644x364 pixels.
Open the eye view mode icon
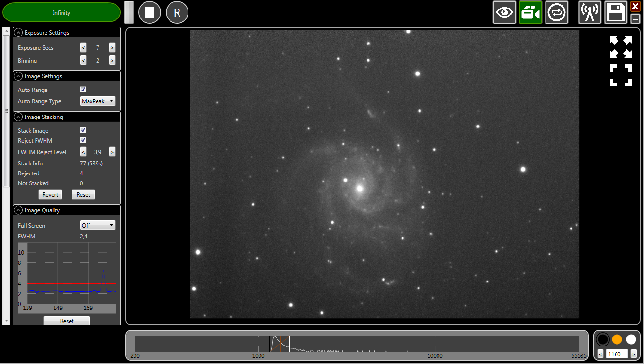[504, 12]
